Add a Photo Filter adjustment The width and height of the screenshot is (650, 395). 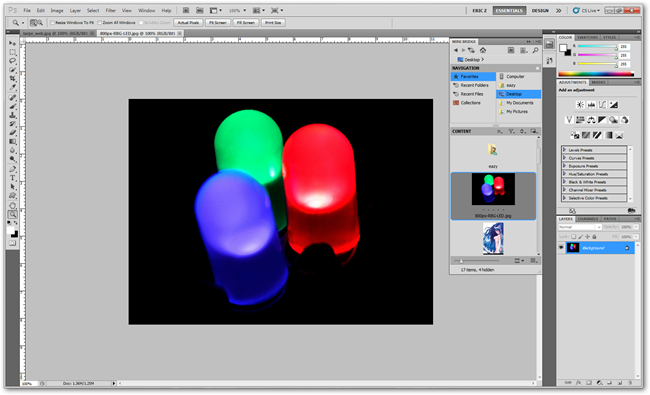point(613,120)
